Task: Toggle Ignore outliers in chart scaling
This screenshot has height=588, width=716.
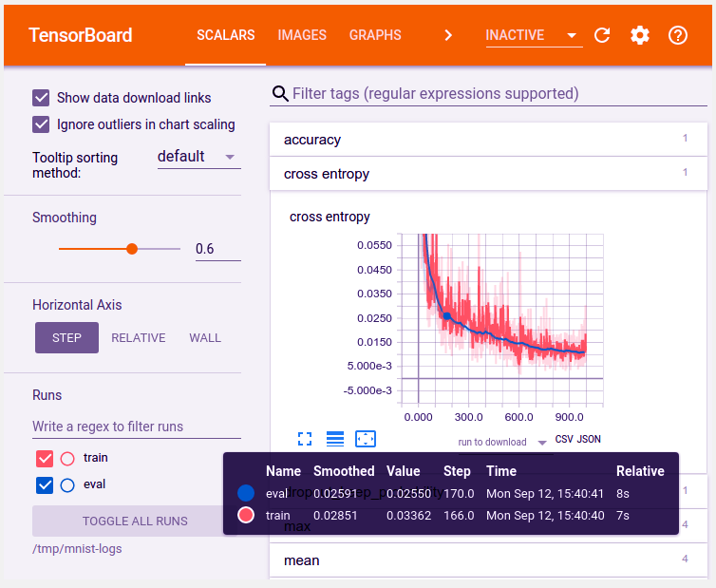Action: coord(41,123)
